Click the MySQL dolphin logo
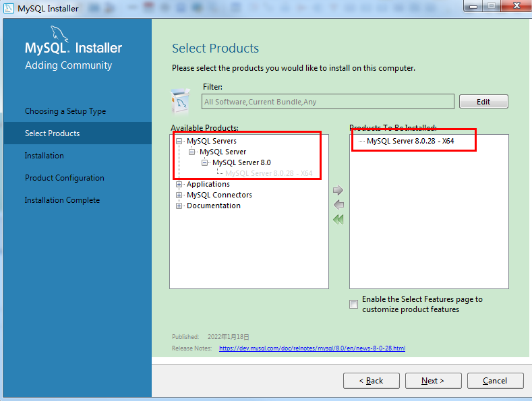Image resolution: width=532 pixels, height=401 pixels. coord(59,34)
